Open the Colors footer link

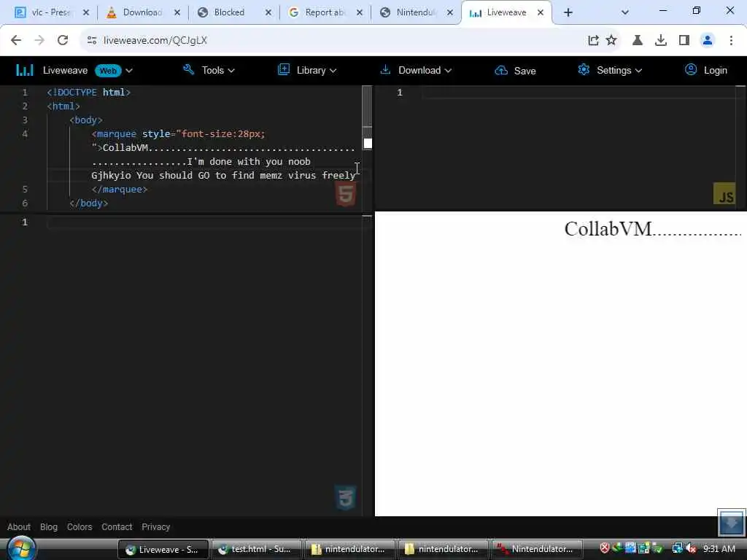[80, 526]
